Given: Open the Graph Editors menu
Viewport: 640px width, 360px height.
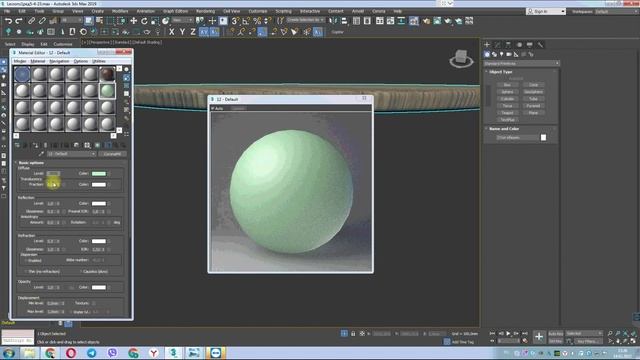Looking at the screenshot, I should tap(176, 11).
